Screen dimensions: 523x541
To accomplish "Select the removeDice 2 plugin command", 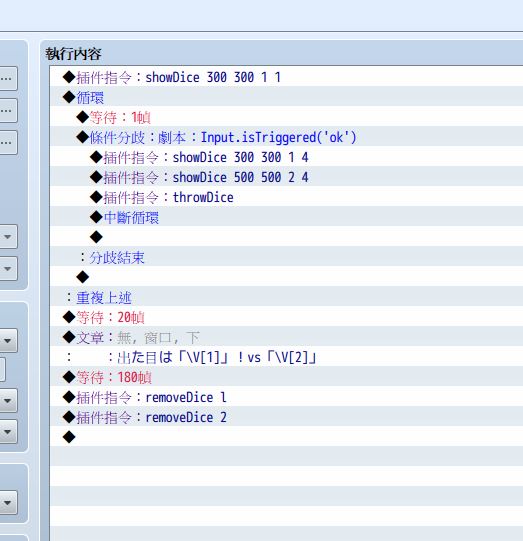I will (286, 417).
